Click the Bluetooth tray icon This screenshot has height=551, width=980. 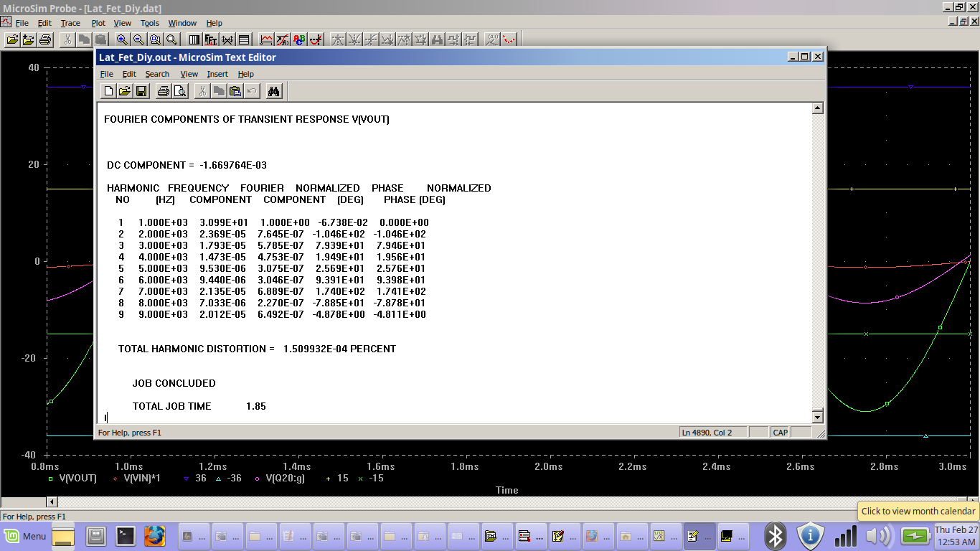[x=776, y=536]
